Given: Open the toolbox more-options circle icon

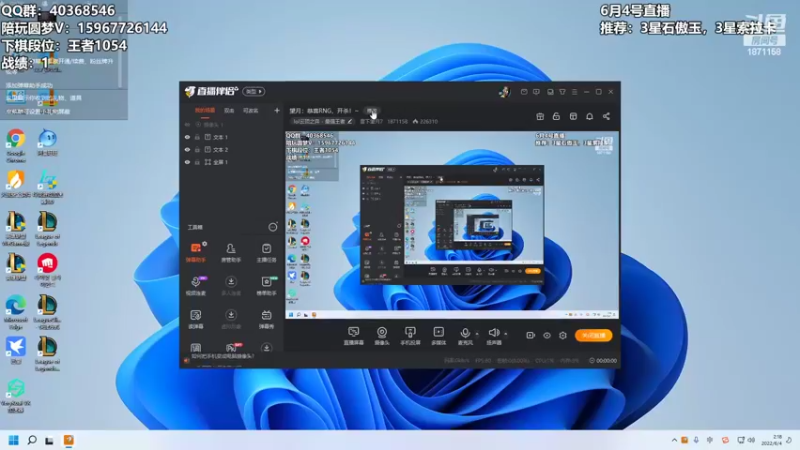Looking at the screenshot, I should (273, 227).
